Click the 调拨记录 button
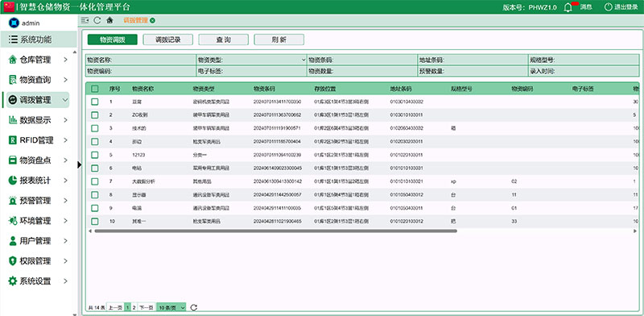 click(x=168, y=39)
